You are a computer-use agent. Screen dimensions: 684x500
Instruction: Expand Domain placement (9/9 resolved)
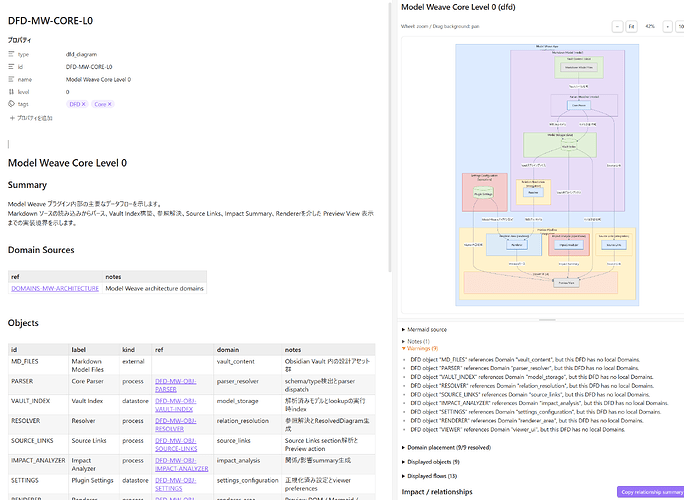pyautogui.click(x=446, y=448)
